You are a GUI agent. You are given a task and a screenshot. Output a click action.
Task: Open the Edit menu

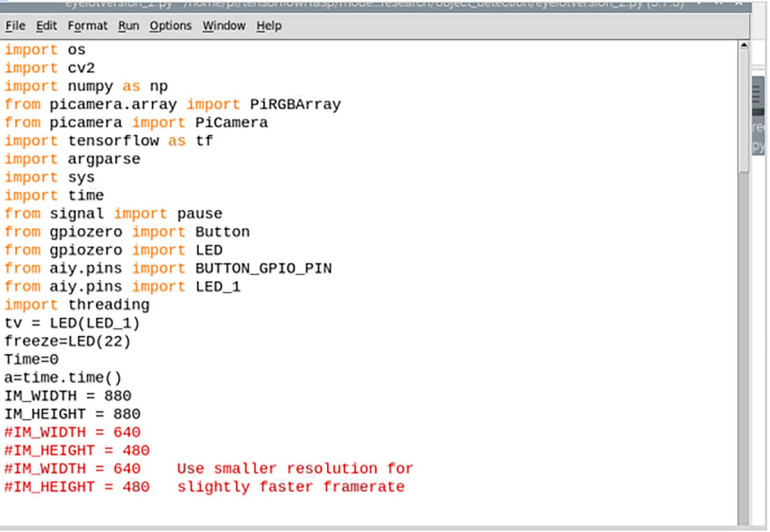pyautogui.click(x=47, y=25)
